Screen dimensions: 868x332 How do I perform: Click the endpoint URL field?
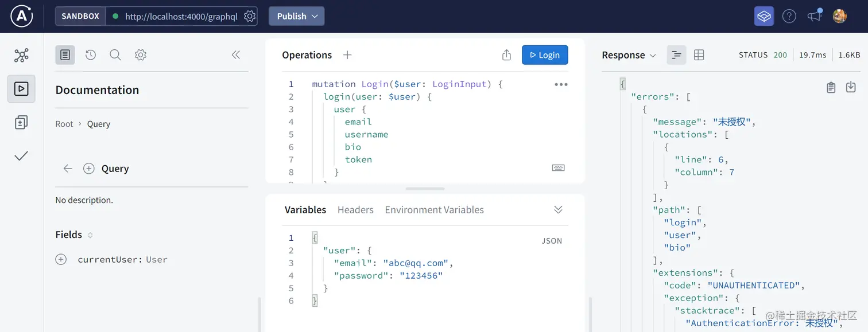point(181,16)
